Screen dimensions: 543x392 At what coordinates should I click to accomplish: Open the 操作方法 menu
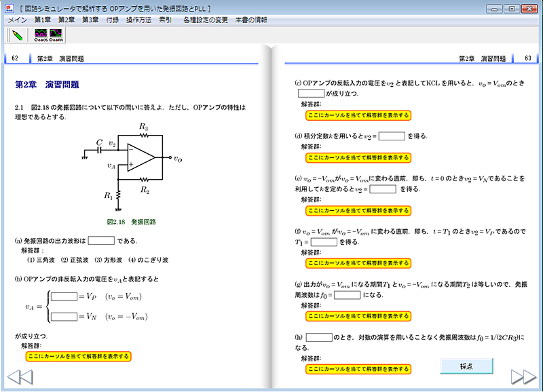138,20
